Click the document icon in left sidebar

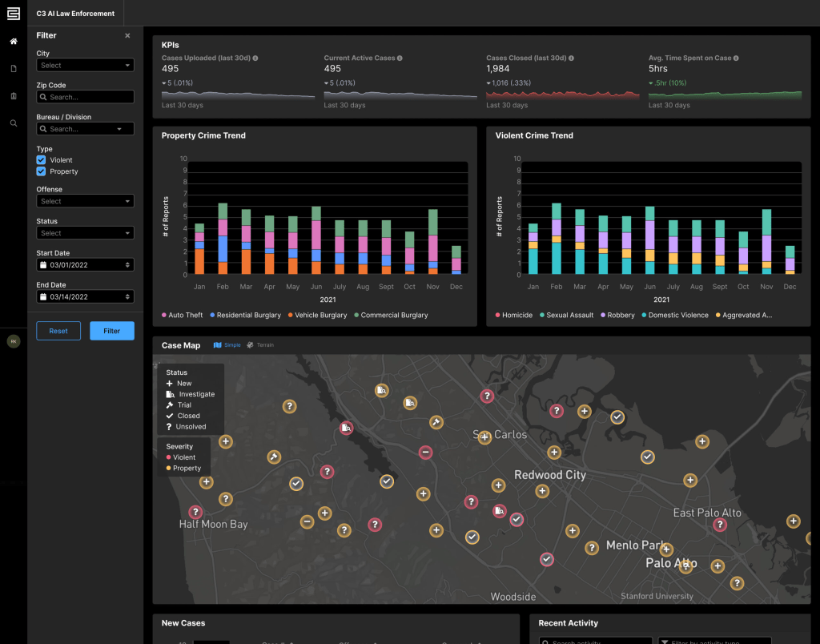point(13,69)
